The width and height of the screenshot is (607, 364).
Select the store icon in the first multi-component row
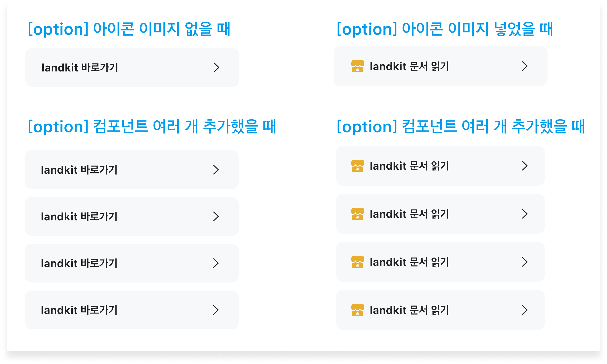tap(358, 166)
